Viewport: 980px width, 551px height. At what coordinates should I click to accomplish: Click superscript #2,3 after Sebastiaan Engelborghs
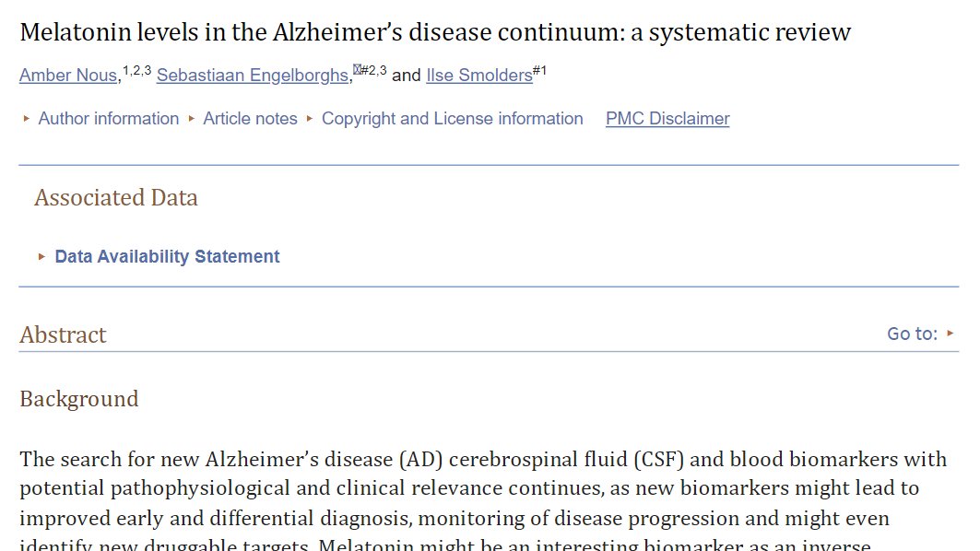373,69
